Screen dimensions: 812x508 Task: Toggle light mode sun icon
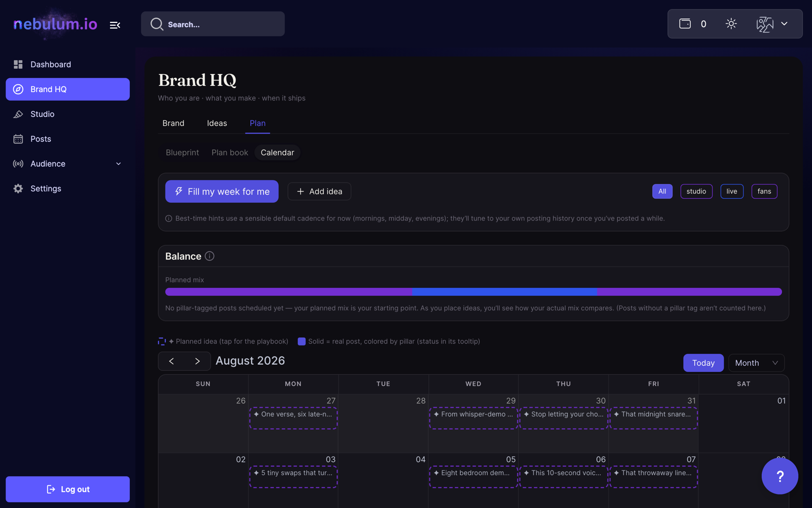[x=731, y=24]
